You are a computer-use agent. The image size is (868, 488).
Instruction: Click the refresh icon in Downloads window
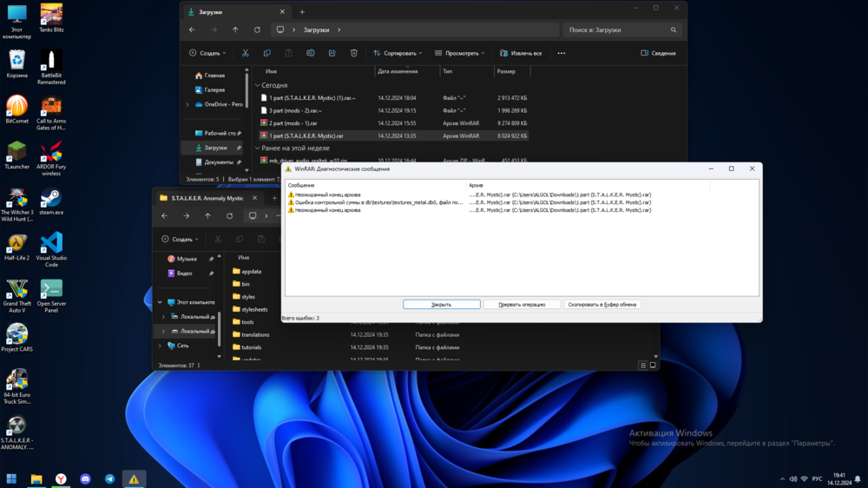pos(257,30)
